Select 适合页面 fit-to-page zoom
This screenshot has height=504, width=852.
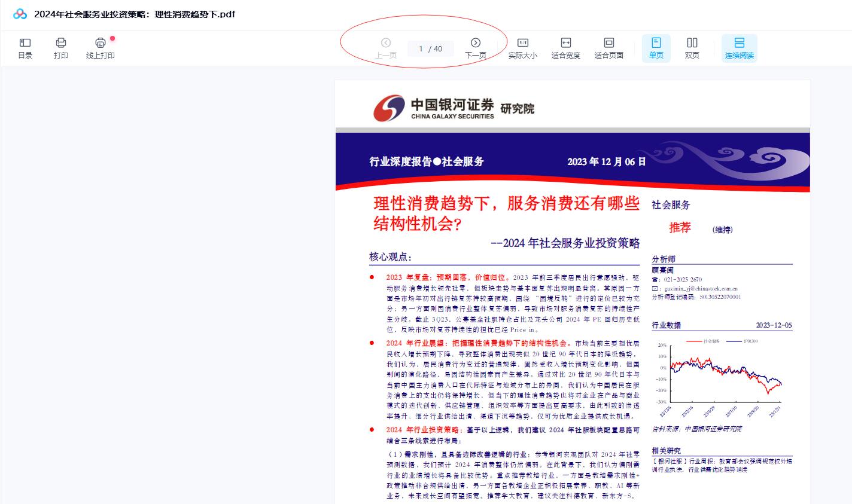(x=608, y=48)
